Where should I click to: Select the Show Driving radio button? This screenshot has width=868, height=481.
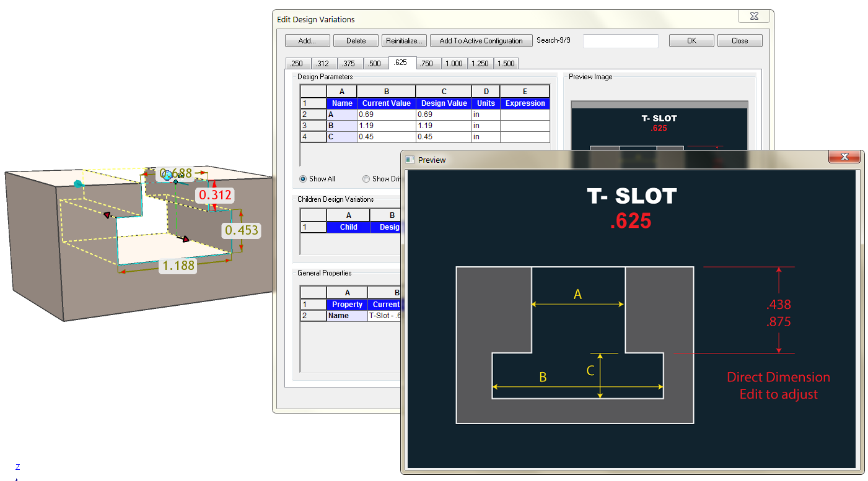point(367,179)
